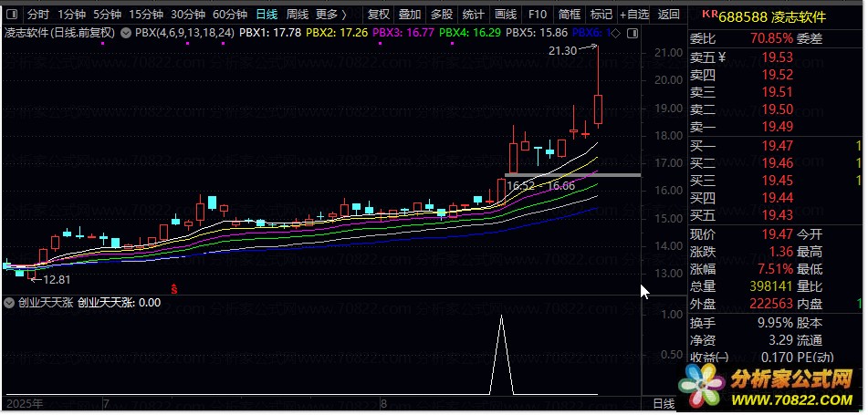Click the 总量 398141 value
Viewport: 868px width, 415px height.
point(771,286)
